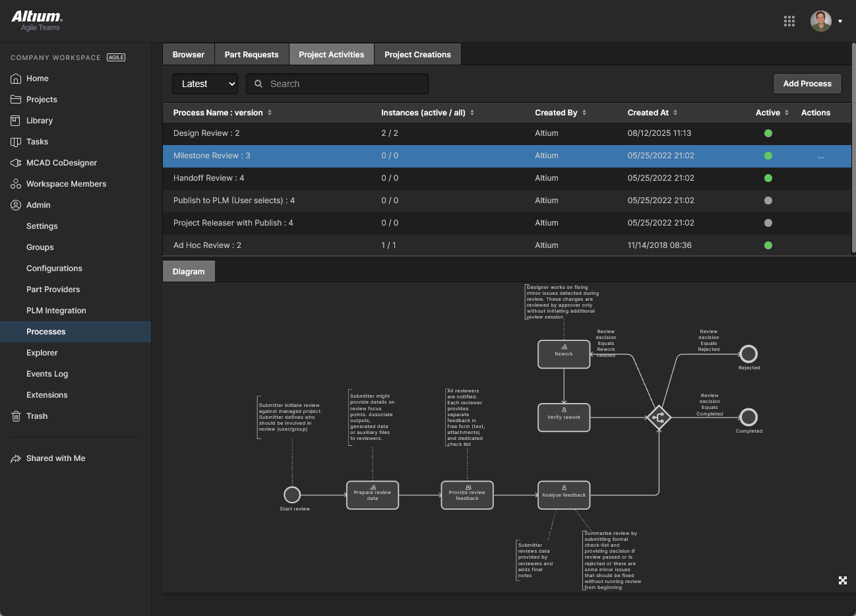Image resolution: width=856 pixels, height=616 pixels.
Task: Toggle Active status of Project Releaser with Publish
Action: (x=768, y=223)
